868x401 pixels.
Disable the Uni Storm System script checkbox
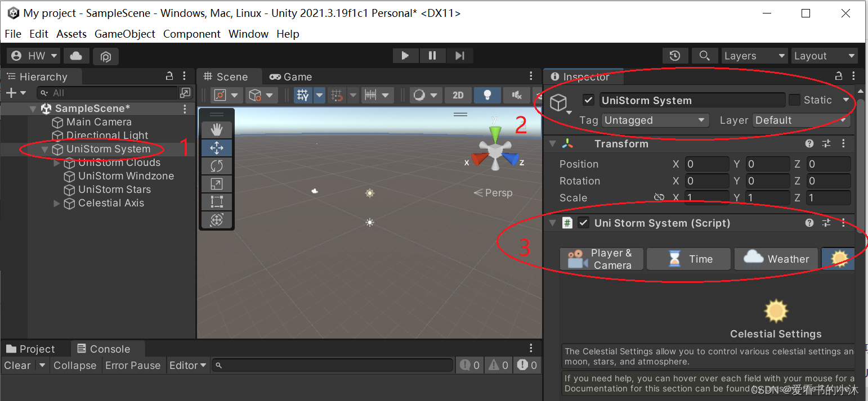coord(583,223)
